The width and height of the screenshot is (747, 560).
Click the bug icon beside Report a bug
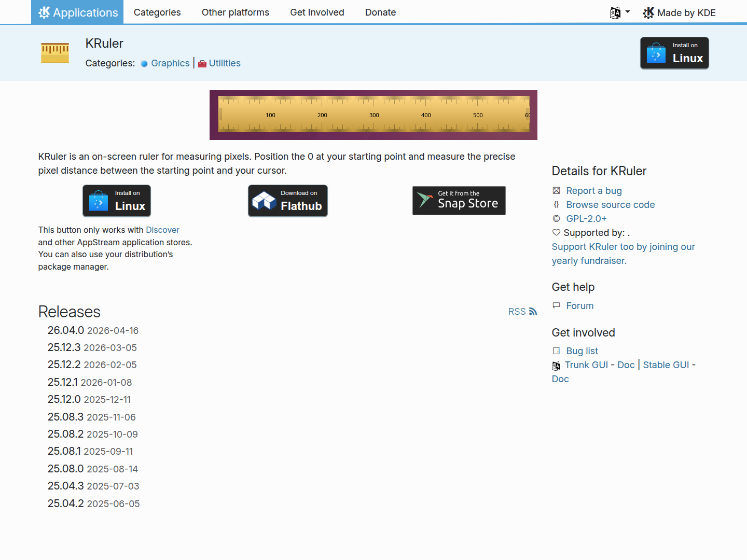[556, 191]
